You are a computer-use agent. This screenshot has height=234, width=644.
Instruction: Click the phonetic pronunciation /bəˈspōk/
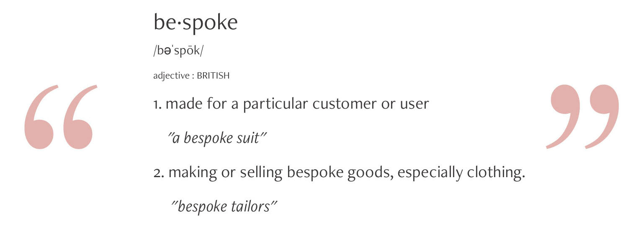pyautogui.click(x=179, y=51)
